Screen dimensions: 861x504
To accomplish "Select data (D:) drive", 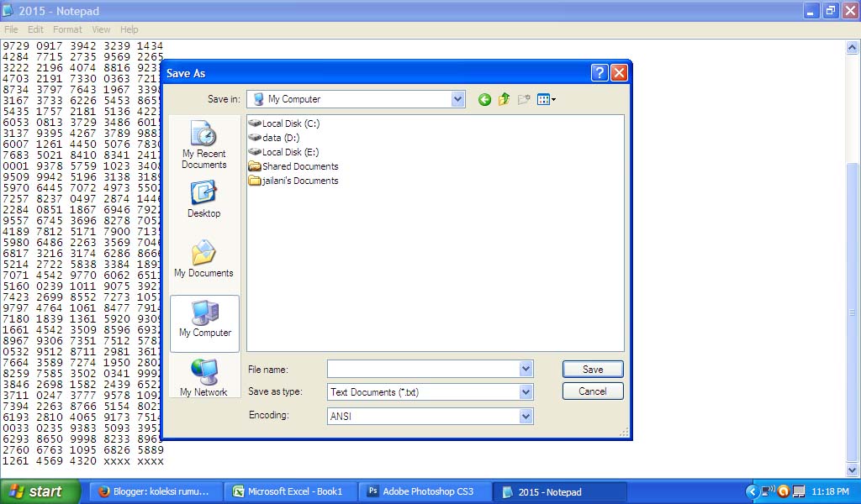I will pyautogui.click(x=273, y=138).
